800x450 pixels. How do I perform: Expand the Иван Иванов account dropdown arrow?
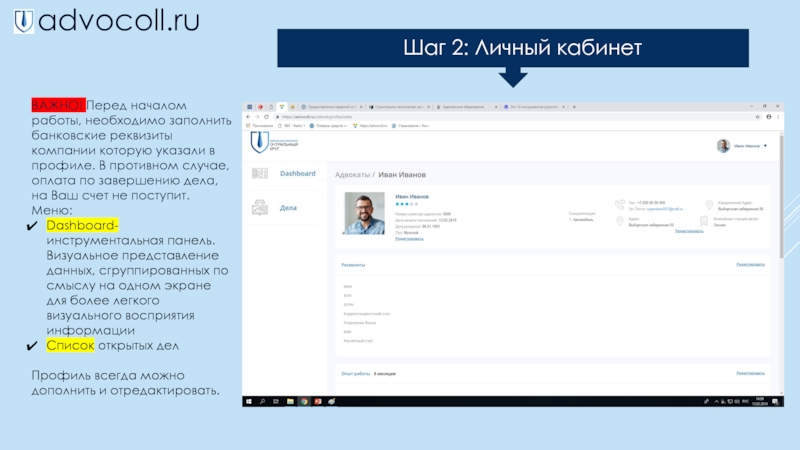click(766, 146)
